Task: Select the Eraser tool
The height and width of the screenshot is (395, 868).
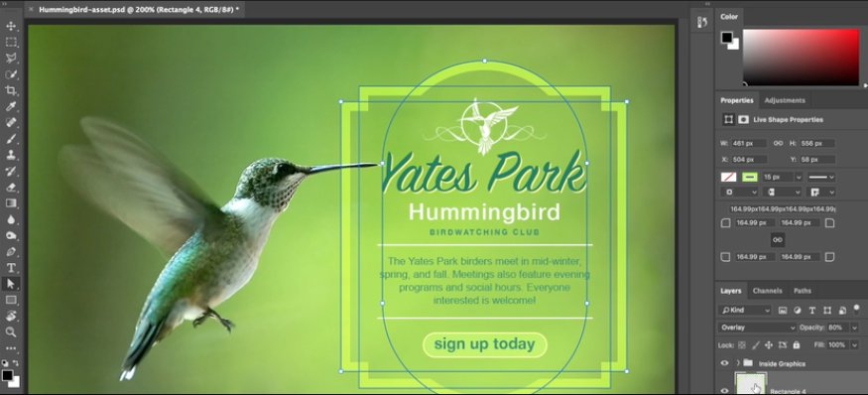Action: (x=11, y=187)
